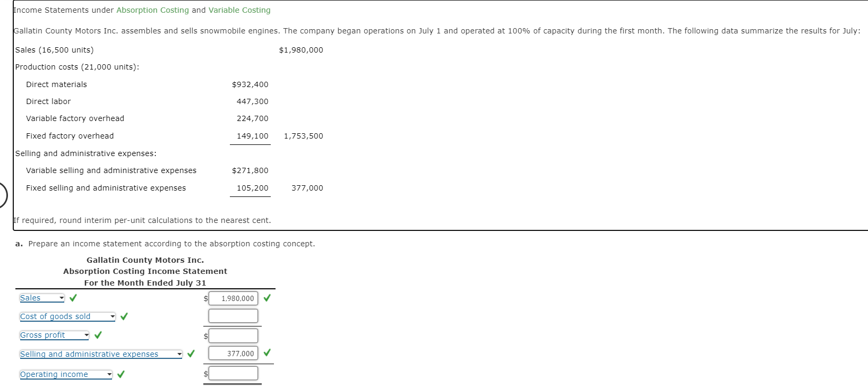868x387 pixels.
Task: Click the checkmark beside the Gross profit dropdown
Action: point(98,335)
